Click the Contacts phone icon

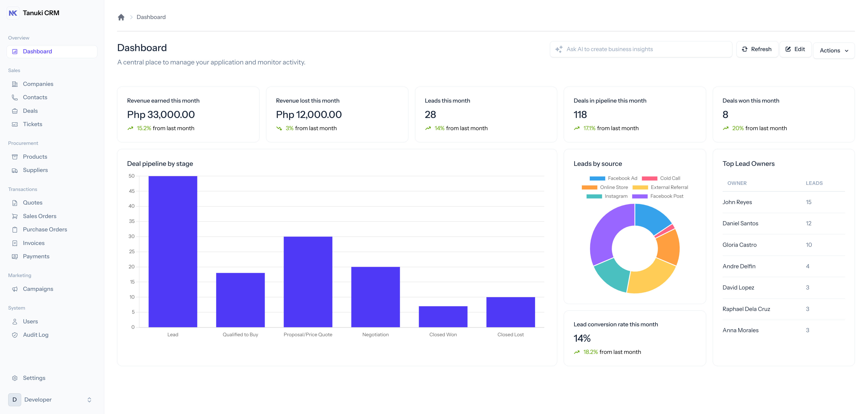[15, 97]
